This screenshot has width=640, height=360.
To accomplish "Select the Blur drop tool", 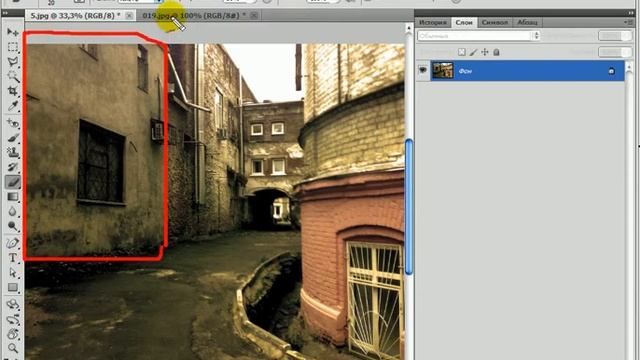I will 13,211.
